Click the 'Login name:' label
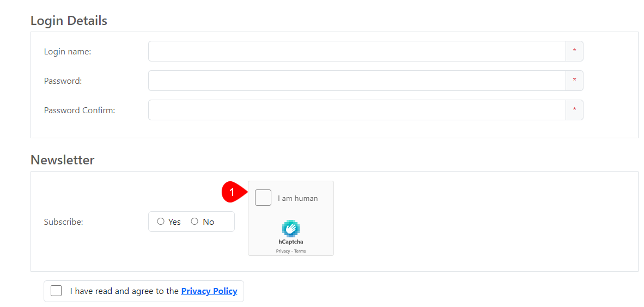The height and width of the screenshot is (307, 644). point(68,52)
